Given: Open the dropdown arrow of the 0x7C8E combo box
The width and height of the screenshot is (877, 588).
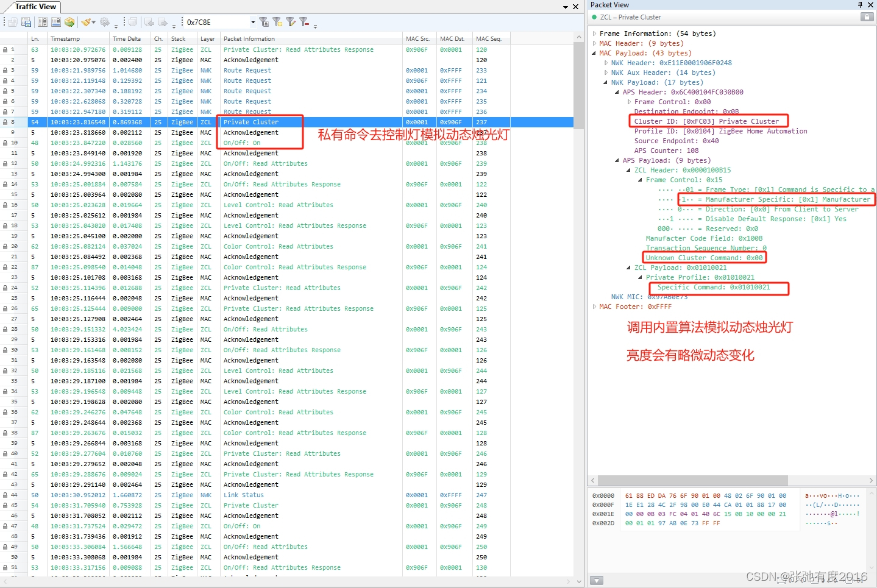Looking at the screenshot, I should [253, 22].
